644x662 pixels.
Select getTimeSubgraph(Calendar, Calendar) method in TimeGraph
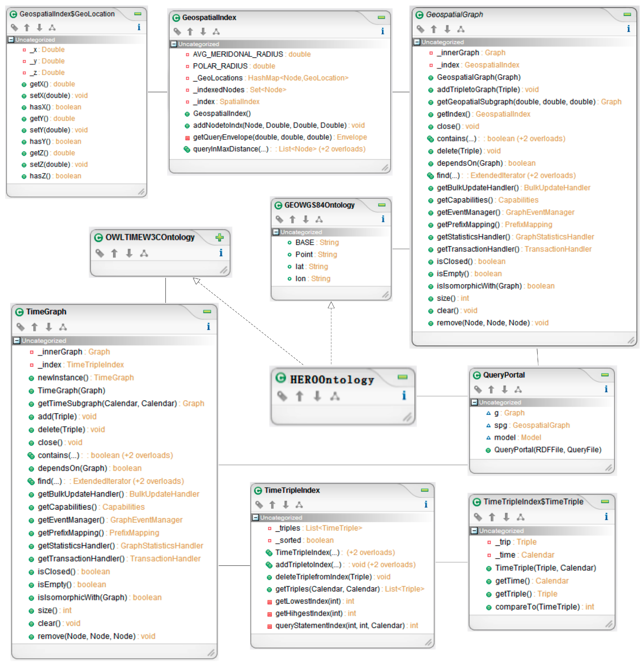click(x=107, y=403)
